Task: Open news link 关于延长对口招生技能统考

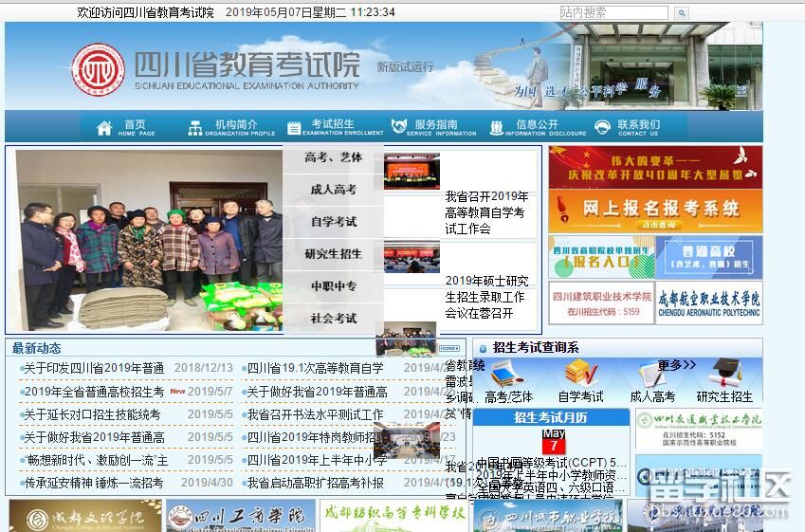Action: tap(92, 415)
